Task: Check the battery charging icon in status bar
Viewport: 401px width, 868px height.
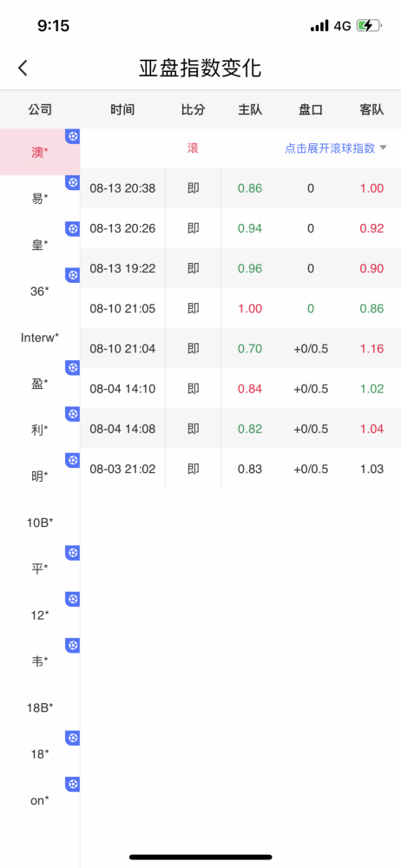Action: 368,25
